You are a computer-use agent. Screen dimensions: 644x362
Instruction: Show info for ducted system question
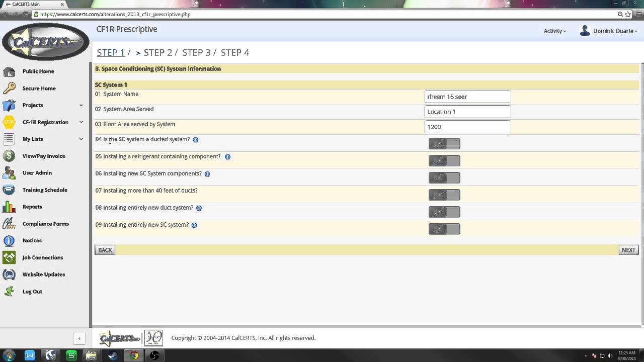(x=196, y=140)
